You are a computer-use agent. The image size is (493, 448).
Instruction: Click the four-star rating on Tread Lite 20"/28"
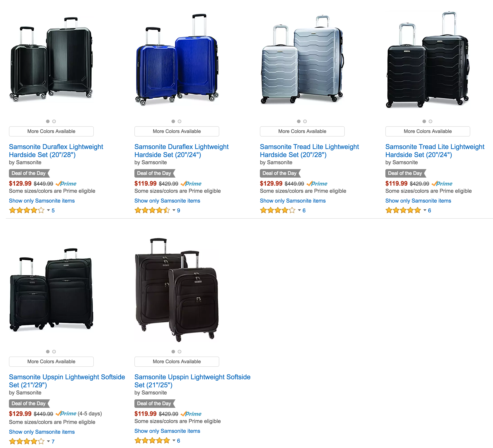click(x=278, y=210)
